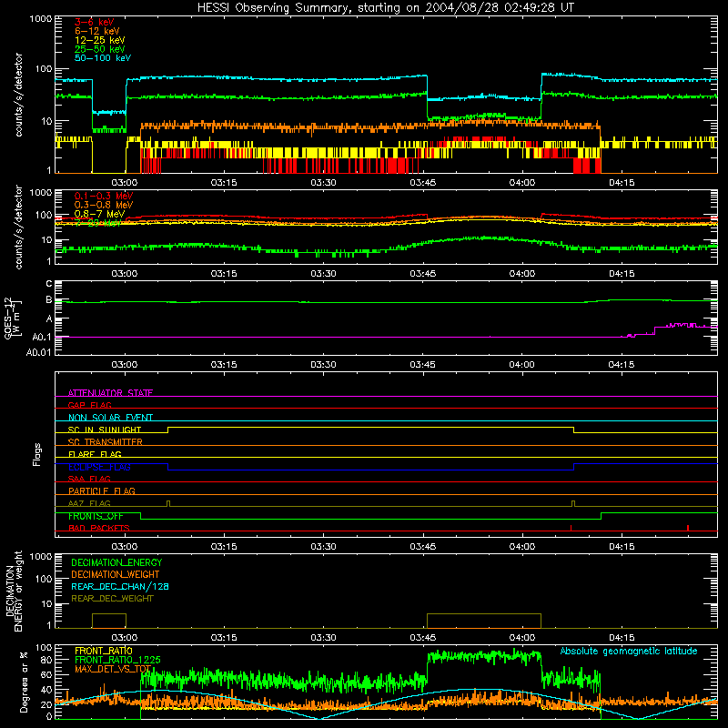Select the 25-50 keV legend label
The width and height of the screenshot is (728, 728).
click(100, 49)
